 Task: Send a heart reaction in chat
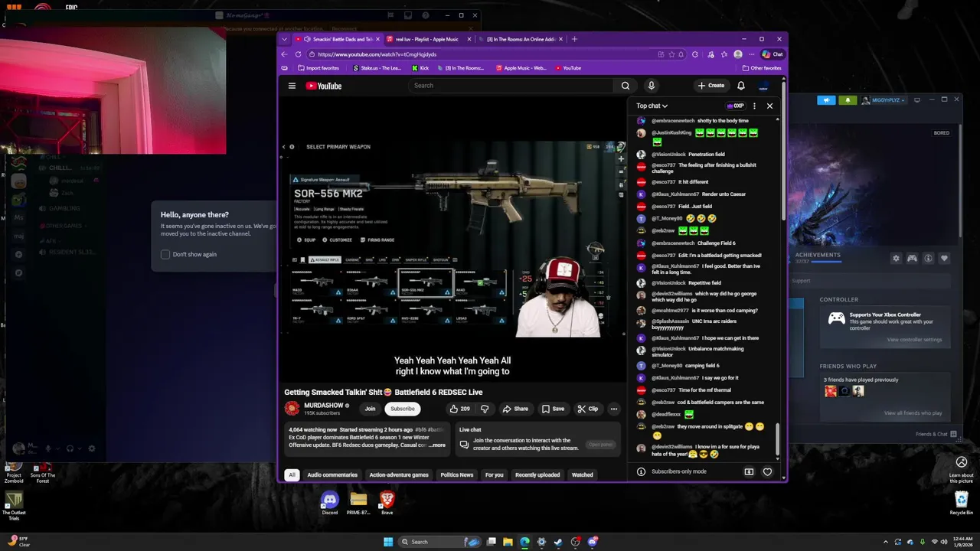(767, 472)
